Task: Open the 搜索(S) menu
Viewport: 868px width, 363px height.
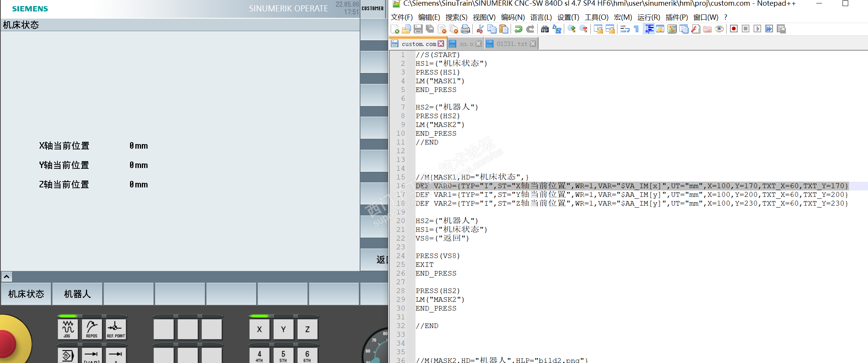Action: coord(456,17)
